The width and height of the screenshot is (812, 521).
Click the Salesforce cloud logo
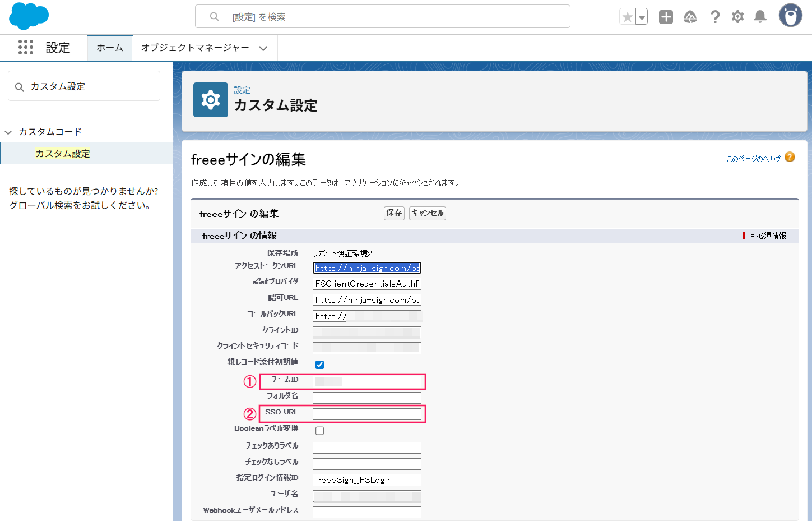pyautogui.click(x=29, y=16)
